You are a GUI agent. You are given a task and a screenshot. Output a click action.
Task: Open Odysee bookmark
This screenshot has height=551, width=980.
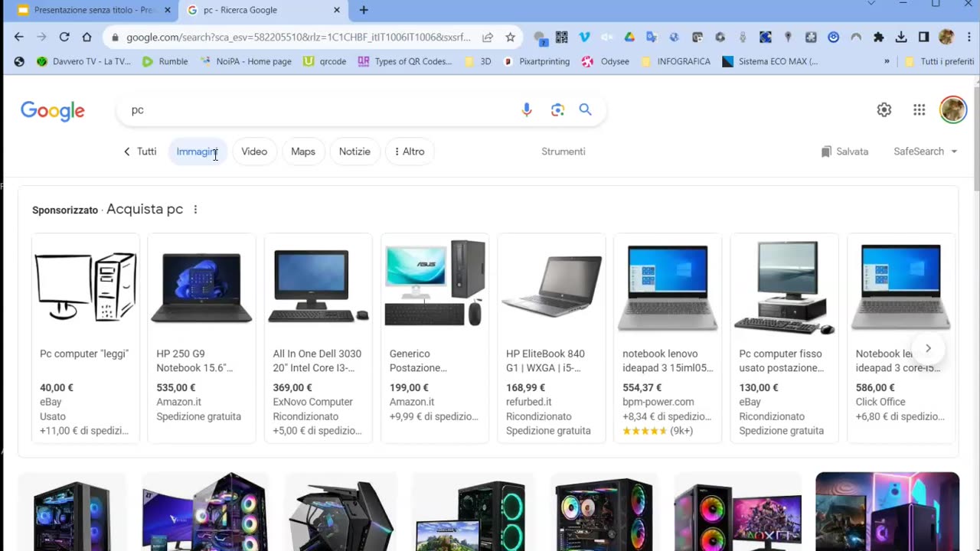605,61
